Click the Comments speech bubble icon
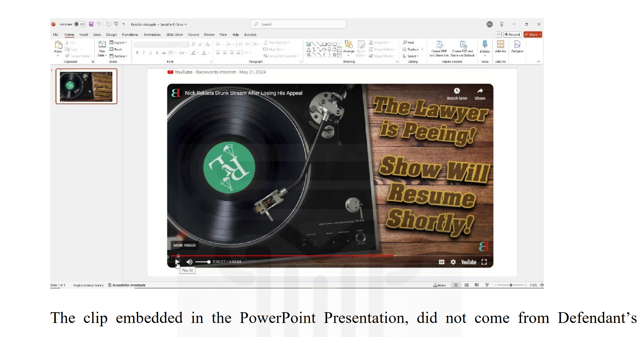Viewport: 644px width, 337px height. 499,34
